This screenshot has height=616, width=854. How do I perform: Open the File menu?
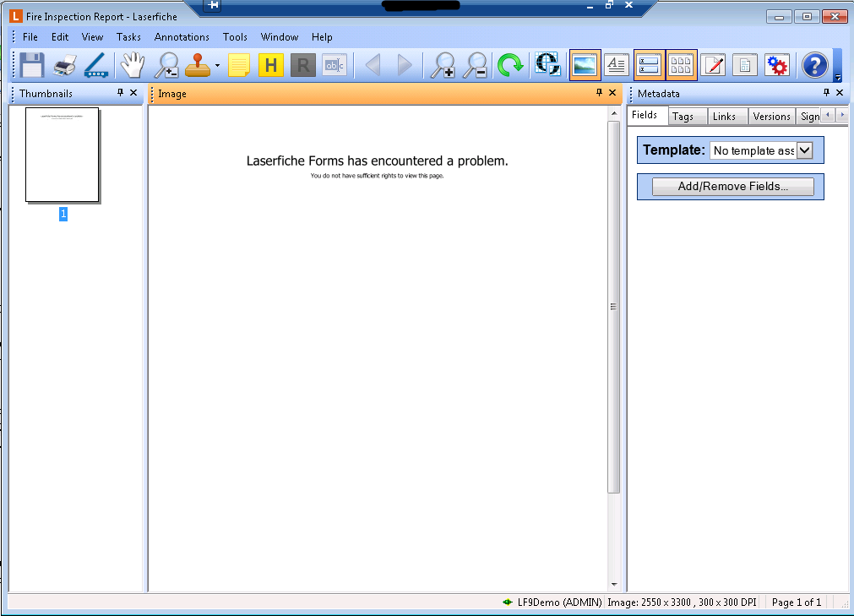click(30, 37)
